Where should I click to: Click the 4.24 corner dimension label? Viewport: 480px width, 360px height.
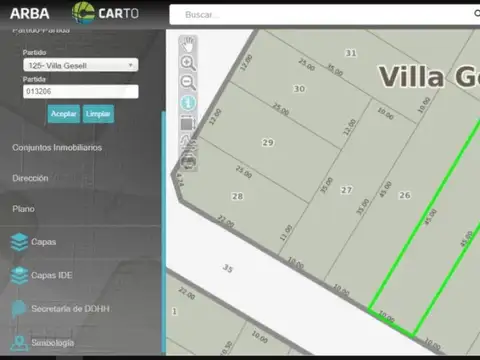pyautogui.click(x=179, y=180)
